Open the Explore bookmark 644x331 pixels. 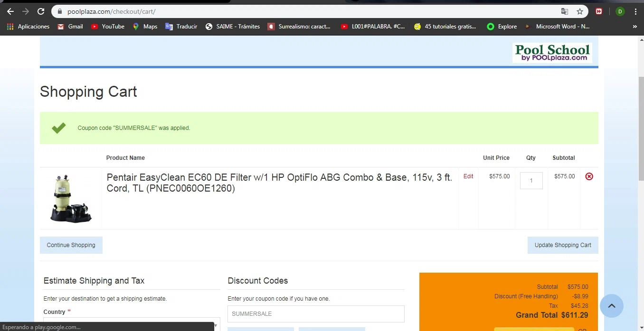click(x=502, y=27)
